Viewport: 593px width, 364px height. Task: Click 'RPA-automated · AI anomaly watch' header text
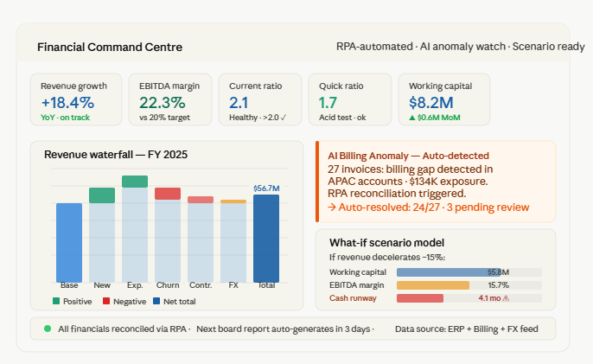coord(421,47)
